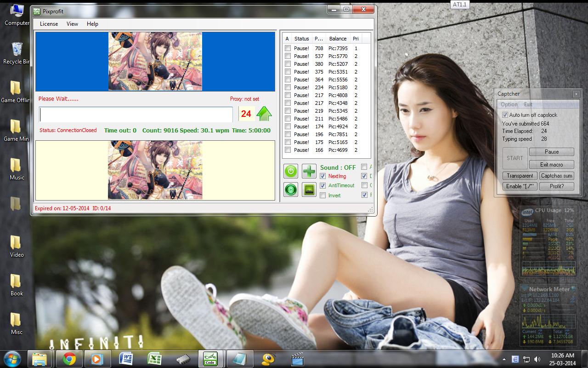Show hidden icons in the system tray

point(504,359)
